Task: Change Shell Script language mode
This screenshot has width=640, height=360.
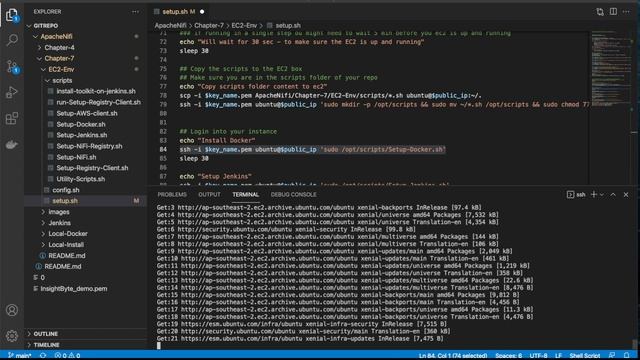Action: tap(584, 356)
